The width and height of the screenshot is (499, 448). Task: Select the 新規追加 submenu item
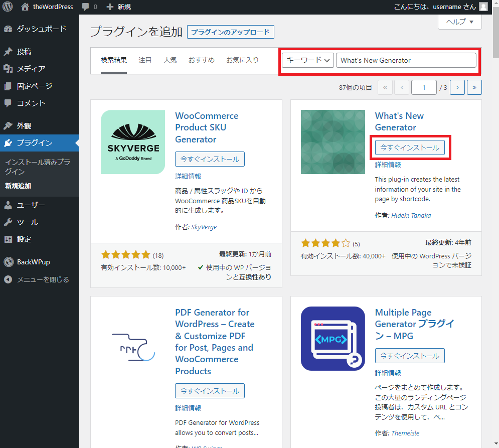[18, 186]
